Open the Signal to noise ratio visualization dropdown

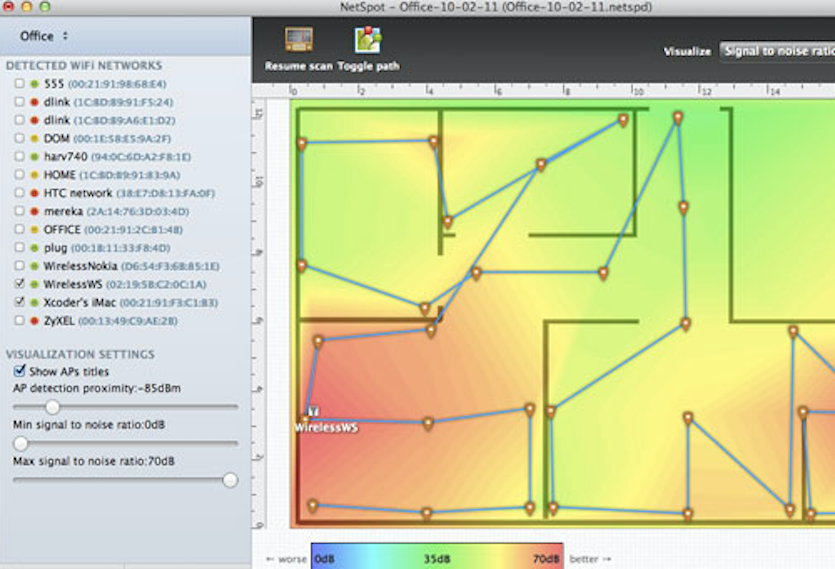pos(777,51)
